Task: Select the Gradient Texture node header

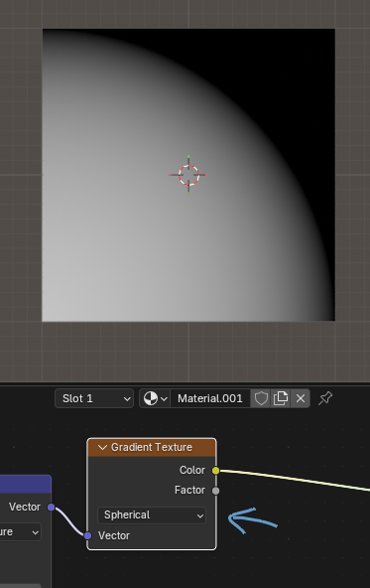Action: 152,447
